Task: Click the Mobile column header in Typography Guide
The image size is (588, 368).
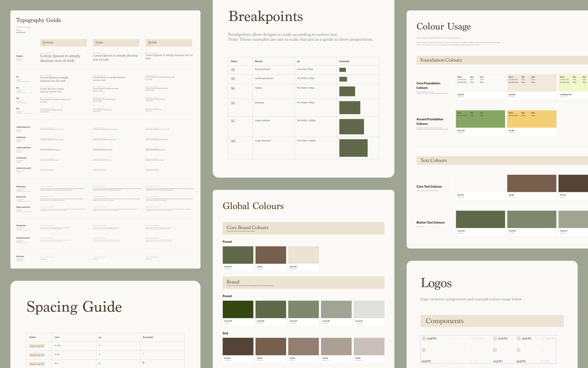Action: [169, 43]
